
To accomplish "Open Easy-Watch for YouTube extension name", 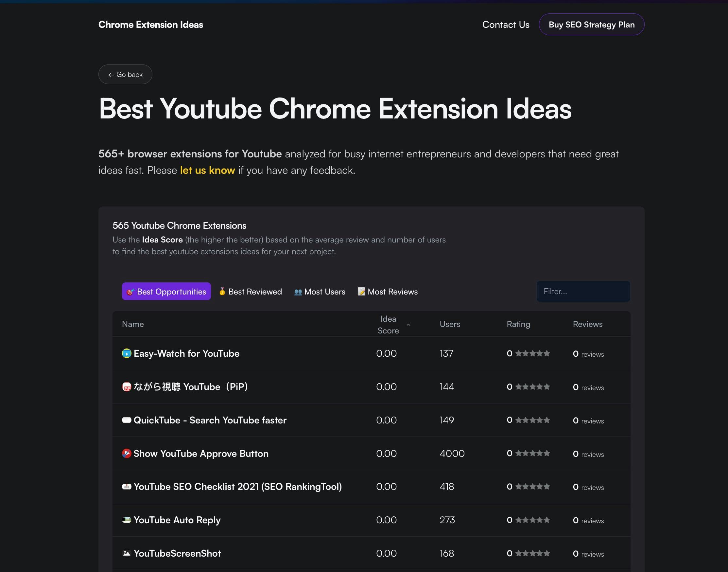I will click(x=186, y=353).
